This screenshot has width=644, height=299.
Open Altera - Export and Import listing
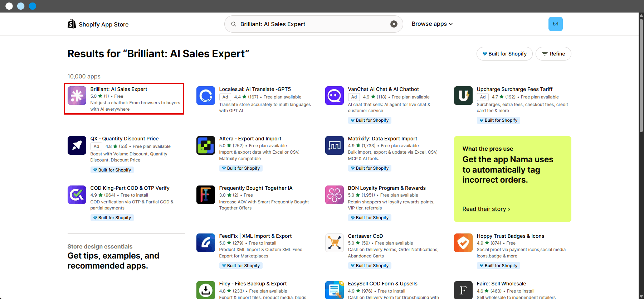250,139
